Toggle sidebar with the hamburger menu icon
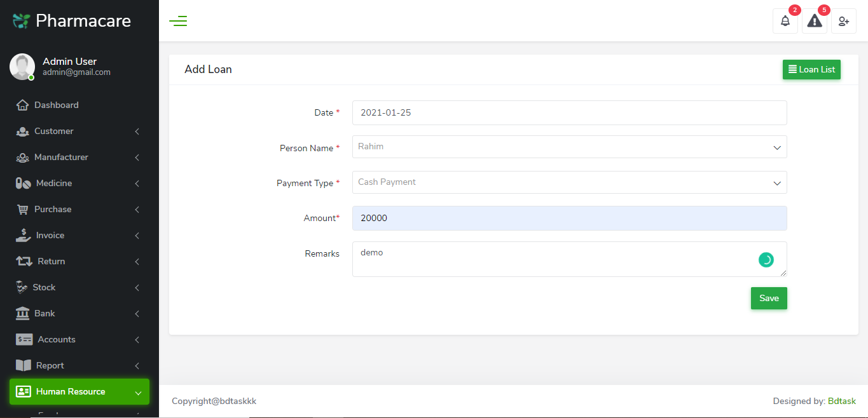868x418 pixels. (x=178, y=21)
